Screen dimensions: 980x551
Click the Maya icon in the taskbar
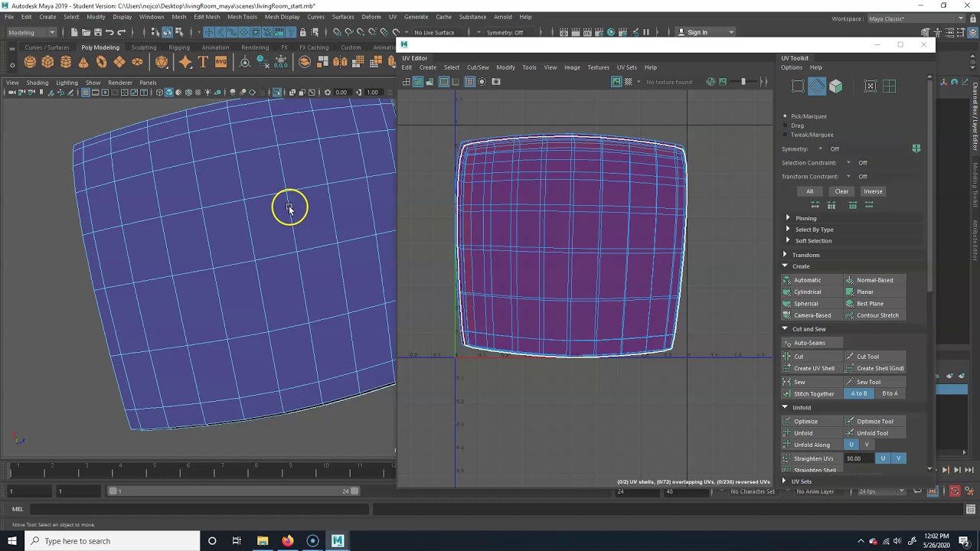click(338, 541)
